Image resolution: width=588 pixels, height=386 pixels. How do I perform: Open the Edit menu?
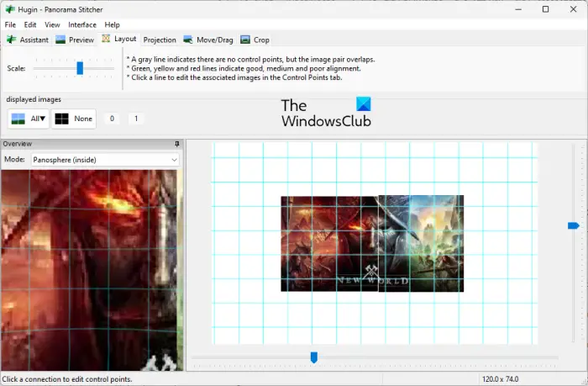30,24
